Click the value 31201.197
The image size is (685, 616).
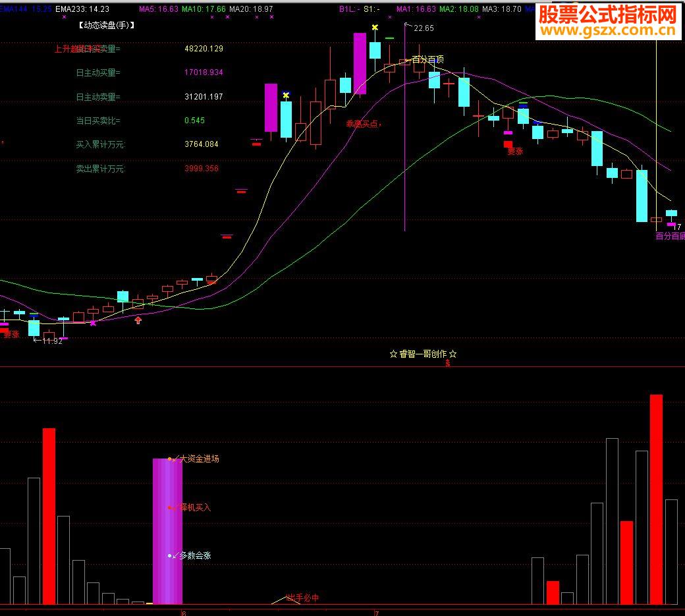click(x=204, y=97)
